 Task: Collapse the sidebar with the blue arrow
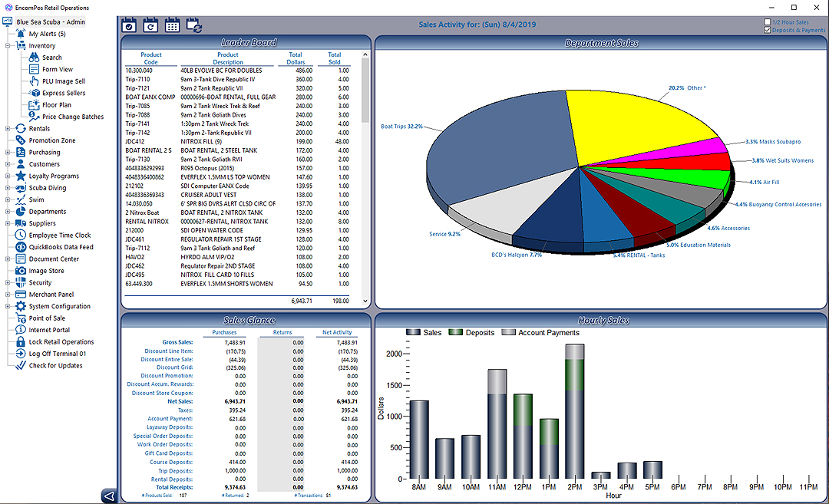[107, 496]
